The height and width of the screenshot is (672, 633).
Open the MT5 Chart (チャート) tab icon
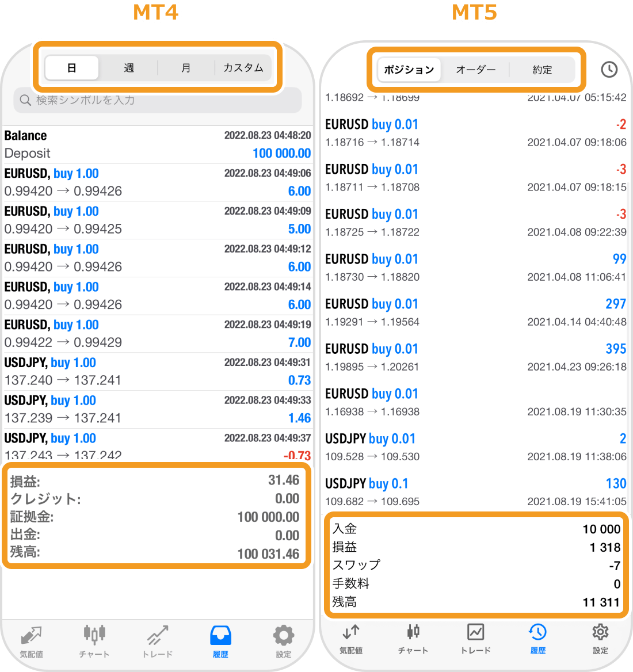click(413, 631)
